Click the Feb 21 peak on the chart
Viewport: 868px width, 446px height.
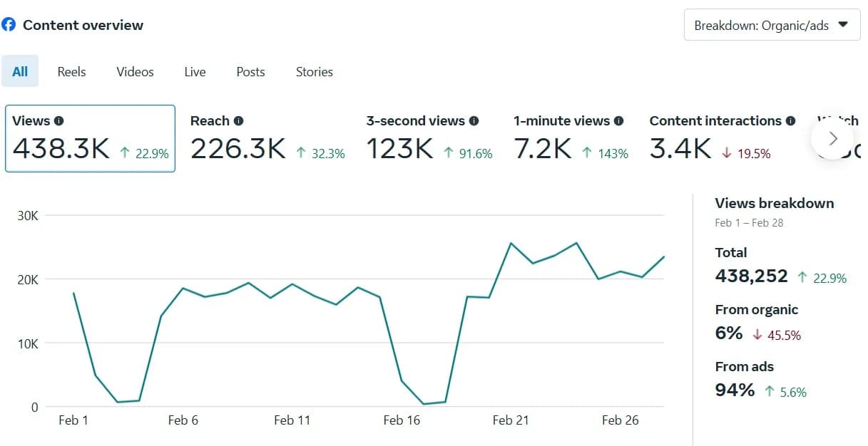[511, 243]
